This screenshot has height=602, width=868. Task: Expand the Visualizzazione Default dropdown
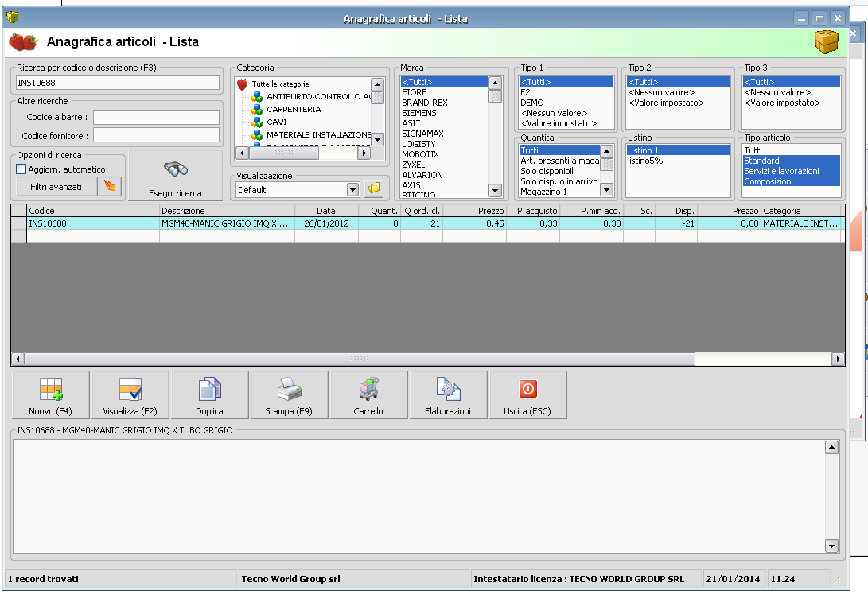[x=353, y=190]
